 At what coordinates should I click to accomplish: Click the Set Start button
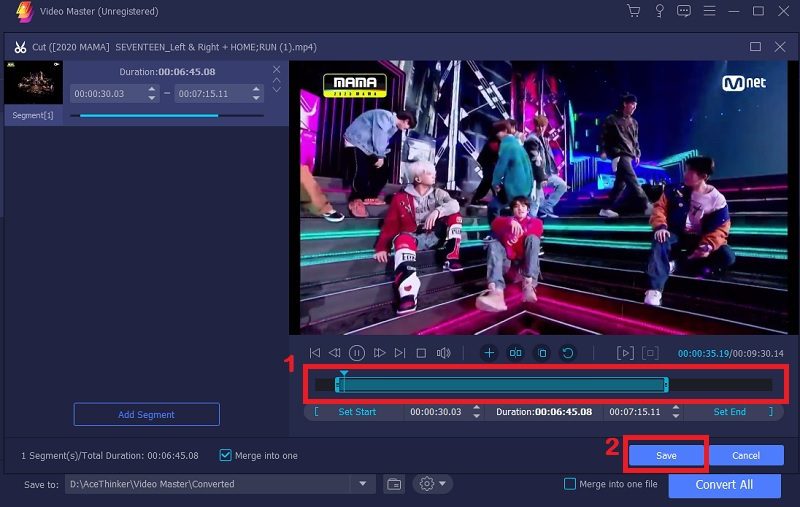pyautogui.click(x=357, y=412)
